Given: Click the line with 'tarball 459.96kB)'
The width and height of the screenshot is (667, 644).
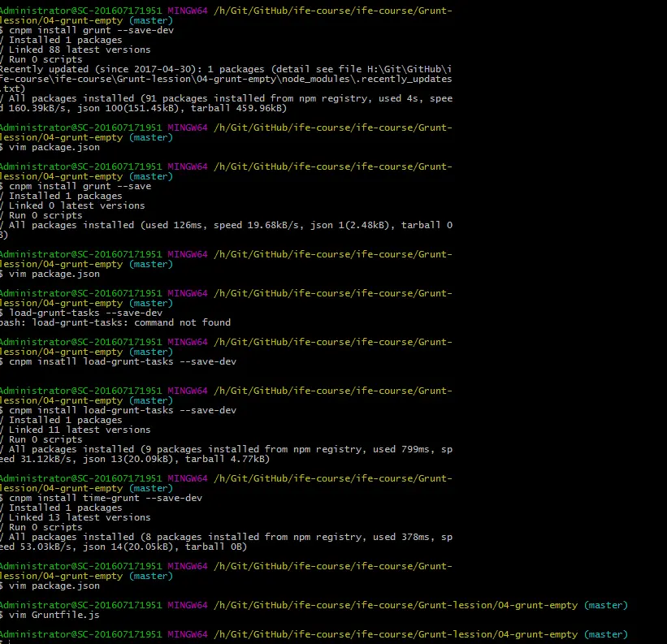Looking at the screenshot, I should [x=143, y=108].
